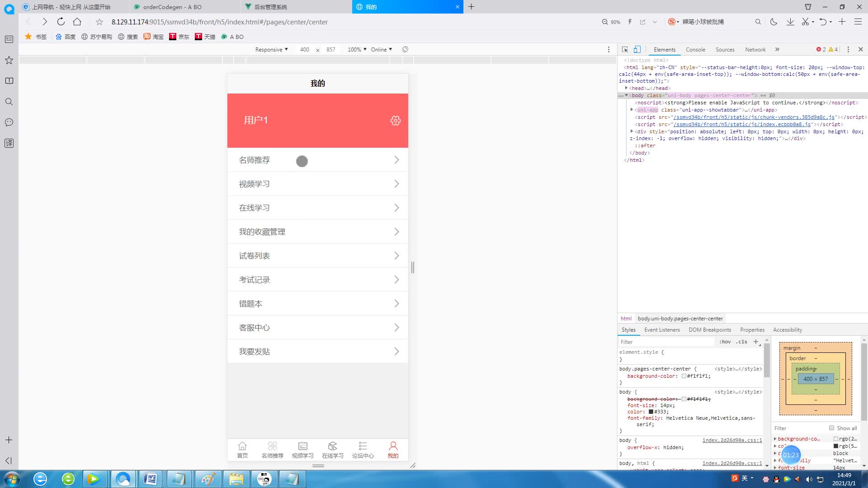This screenshot has width=868, height=488.
Task: Expand the head element node
Action: 626,88
